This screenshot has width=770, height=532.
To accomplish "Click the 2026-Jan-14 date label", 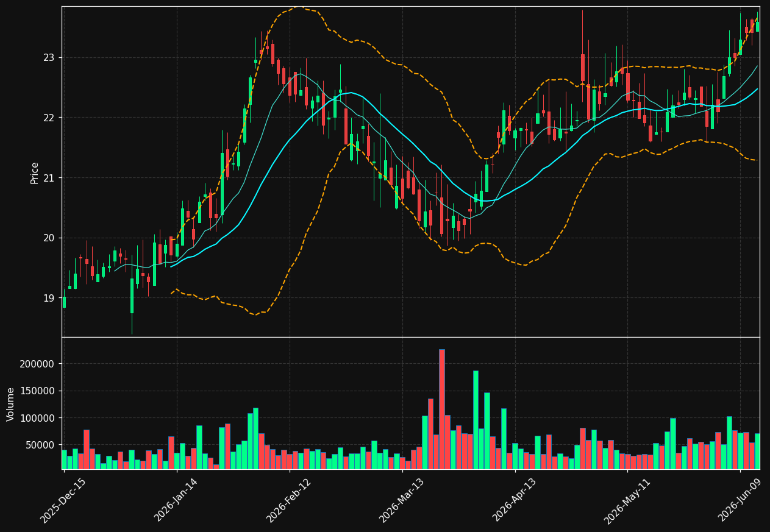I will [176, 500].
